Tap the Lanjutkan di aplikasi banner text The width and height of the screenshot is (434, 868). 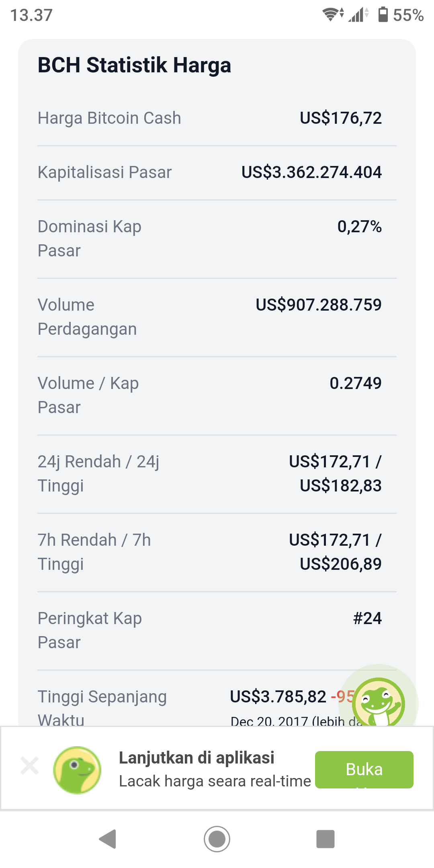tap(197, 758)
